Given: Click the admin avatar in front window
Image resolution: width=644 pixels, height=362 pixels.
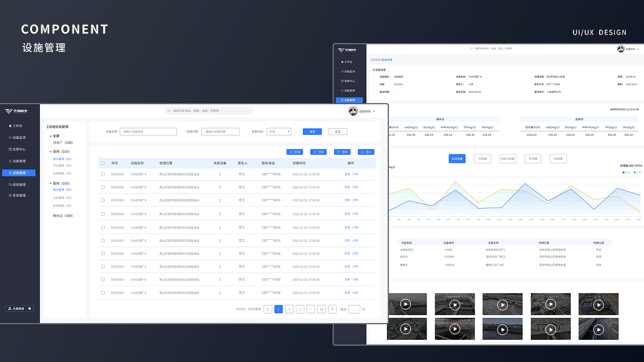Looking at the screenshot, I should coord(353,111).
